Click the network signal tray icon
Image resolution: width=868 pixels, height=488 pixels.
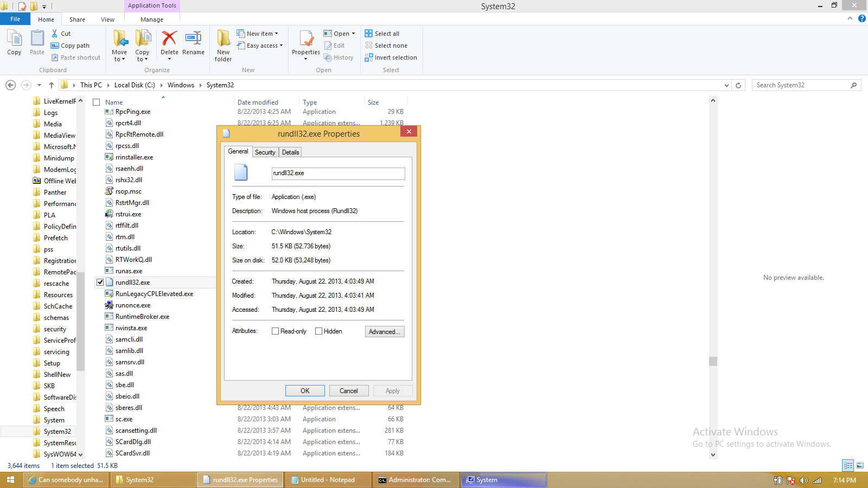tap(817, 480)
